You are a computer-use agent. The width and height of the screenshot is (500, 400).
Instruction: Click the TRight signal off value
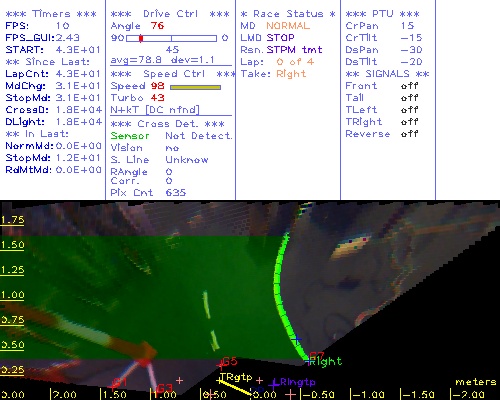click(409, 122)
